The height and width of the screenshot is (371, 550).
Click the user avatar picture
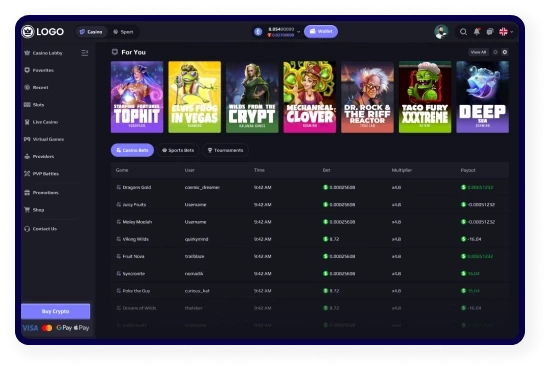(441, 32)
